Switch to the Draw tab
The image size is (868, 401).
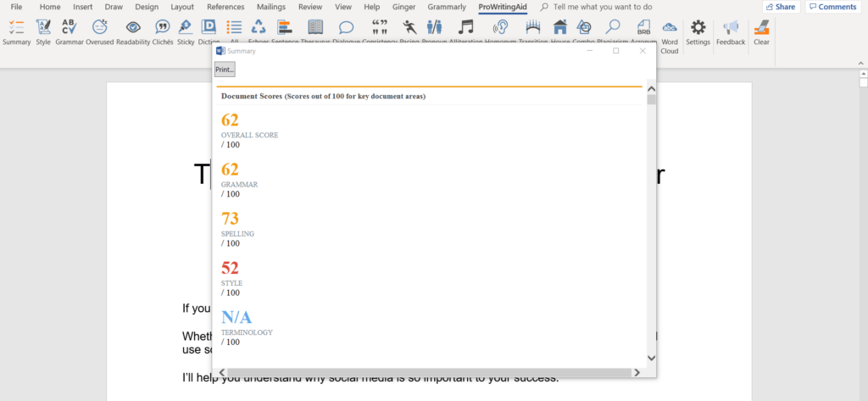(x=114, y=7)
